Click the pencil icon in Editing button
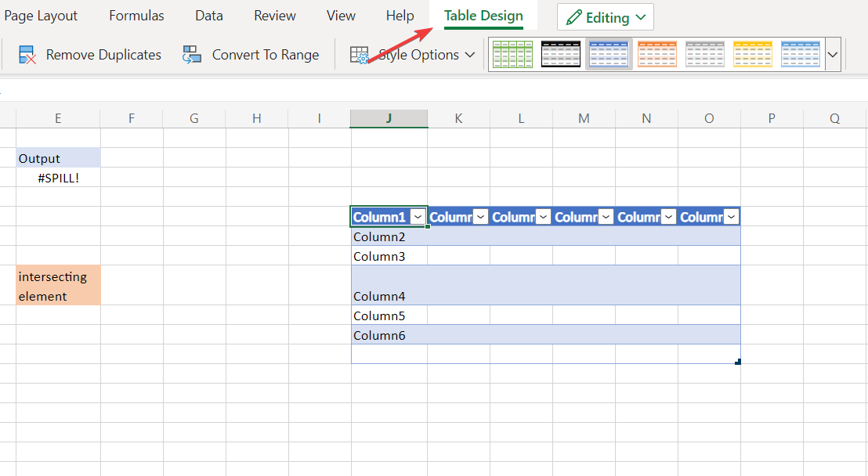This screenshot has width=868, height=476. click(x=574, y=18)
